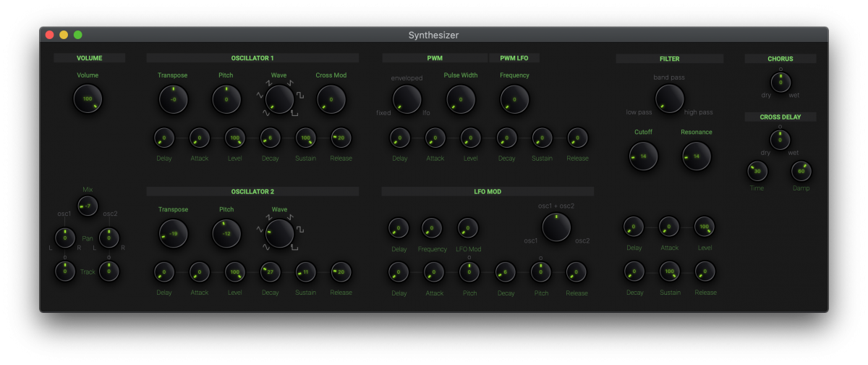This screenshot has height=365, width=868.
Task: Click the filter type selector knob
Action: 670,98
